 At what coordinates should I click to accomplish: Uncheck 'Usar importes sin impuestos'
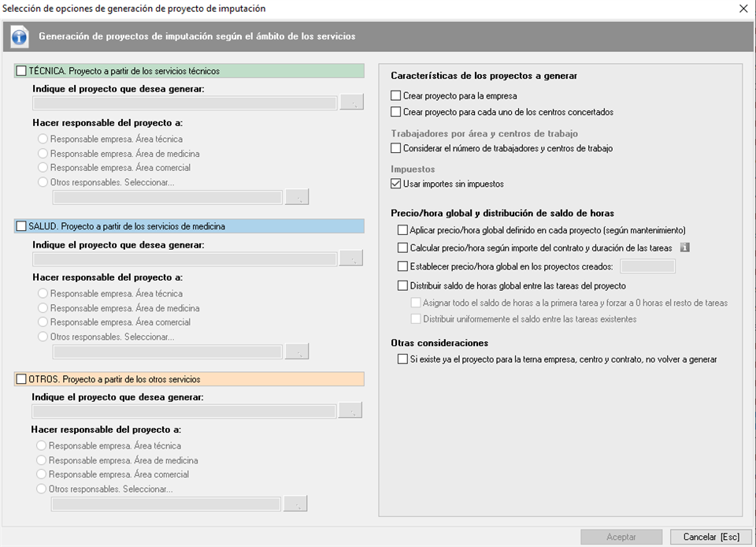click(x=396, y=184)
